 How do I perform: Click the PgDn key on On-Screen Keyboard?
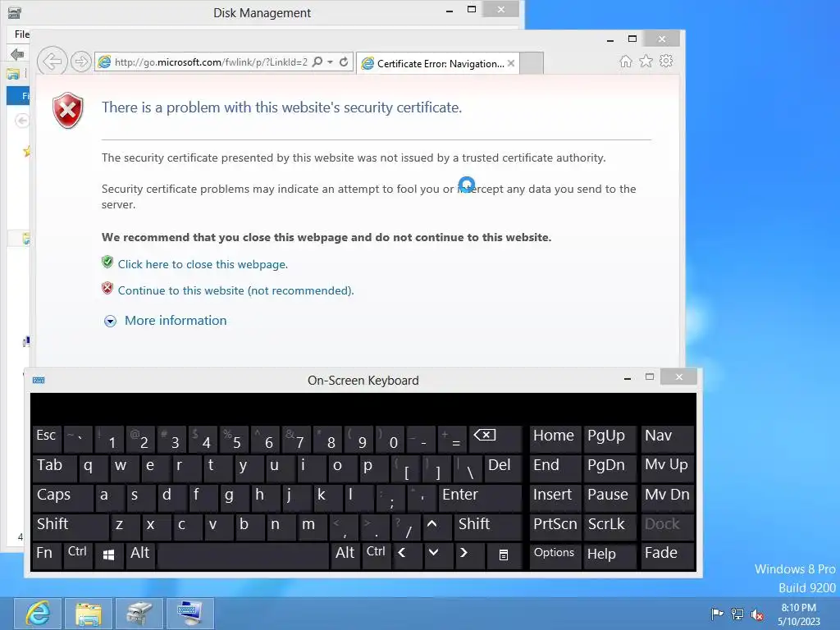pyautogui.click(x=610, y=467)
